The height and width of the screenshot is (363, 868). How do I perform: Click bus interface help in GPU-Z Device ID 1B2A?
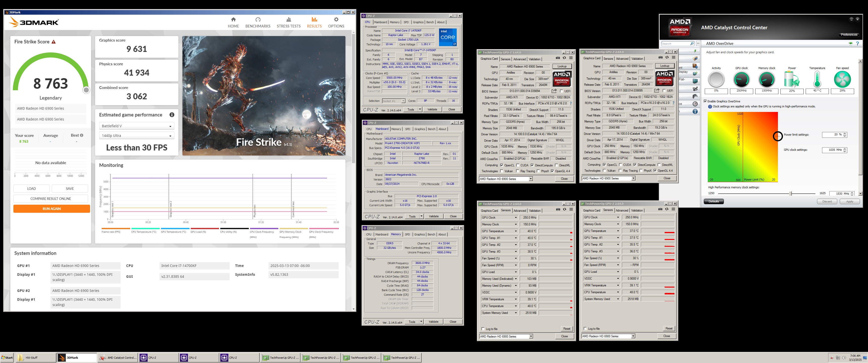pos(673,103)
